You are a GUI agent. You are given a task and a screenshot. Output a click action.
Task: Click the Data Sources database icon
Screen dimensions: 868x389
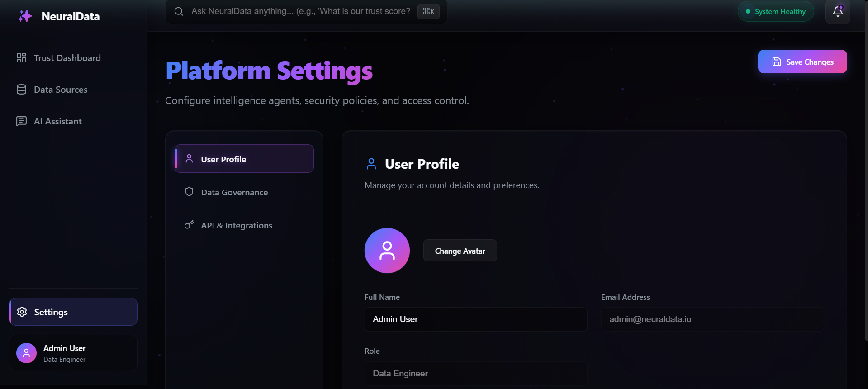click(21, 89)
